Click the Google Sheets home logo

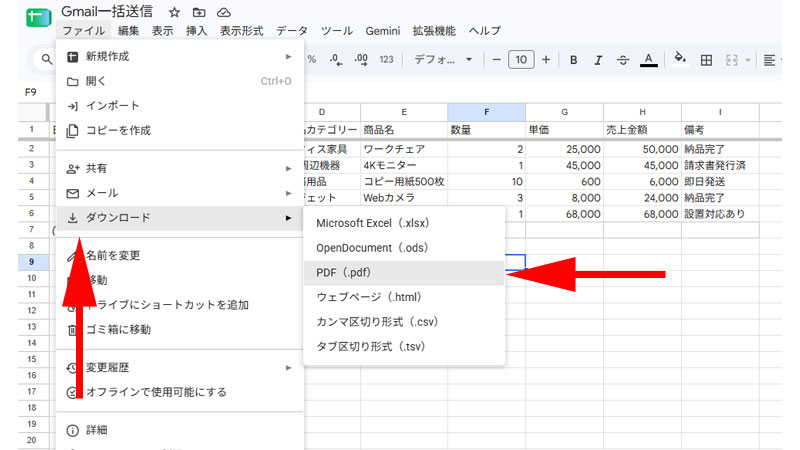tap(39, 18)
